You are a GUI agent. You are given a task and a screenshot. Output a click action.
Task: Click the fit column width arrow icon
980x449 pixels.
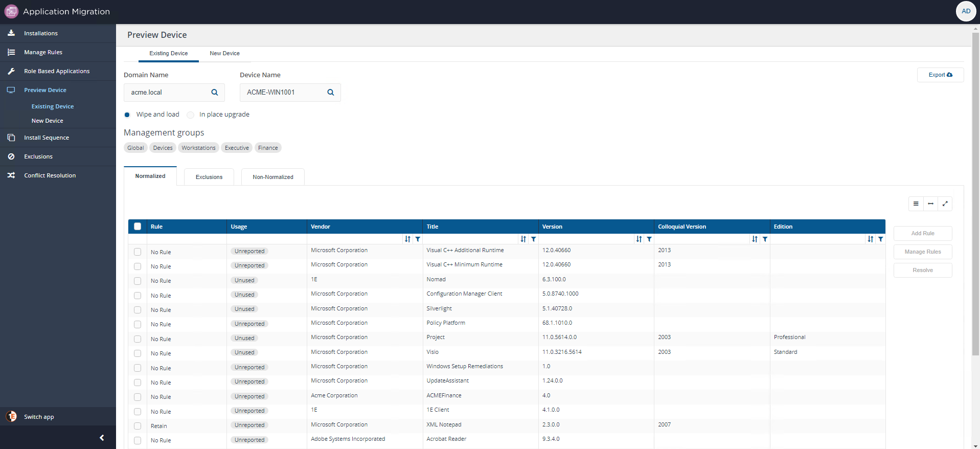pyautogui.click(x=930, y=204)
